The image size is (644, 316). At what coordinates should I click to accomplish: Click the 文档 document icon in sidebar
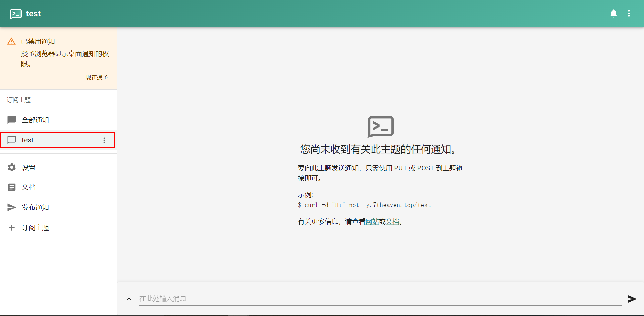click(x=11, y=187)
